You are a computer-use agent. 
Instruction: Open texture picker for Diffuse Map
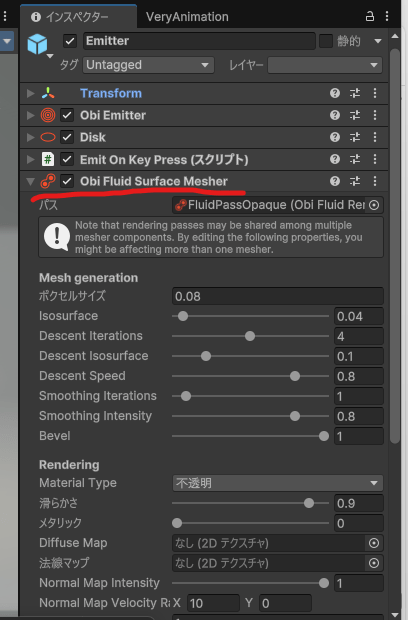[374, 543]
